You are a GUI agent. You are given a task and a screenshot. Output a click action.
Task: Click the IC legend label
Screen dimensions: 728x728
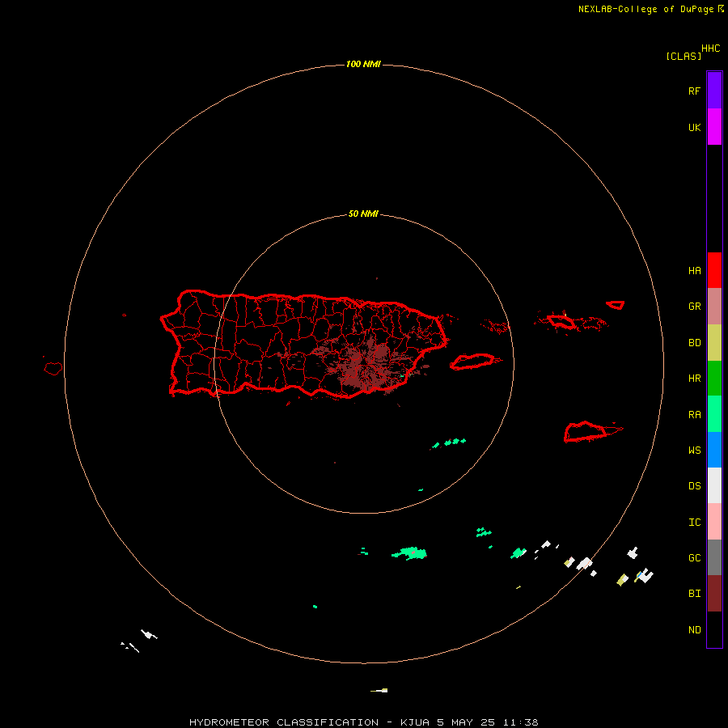coord(694,523)
